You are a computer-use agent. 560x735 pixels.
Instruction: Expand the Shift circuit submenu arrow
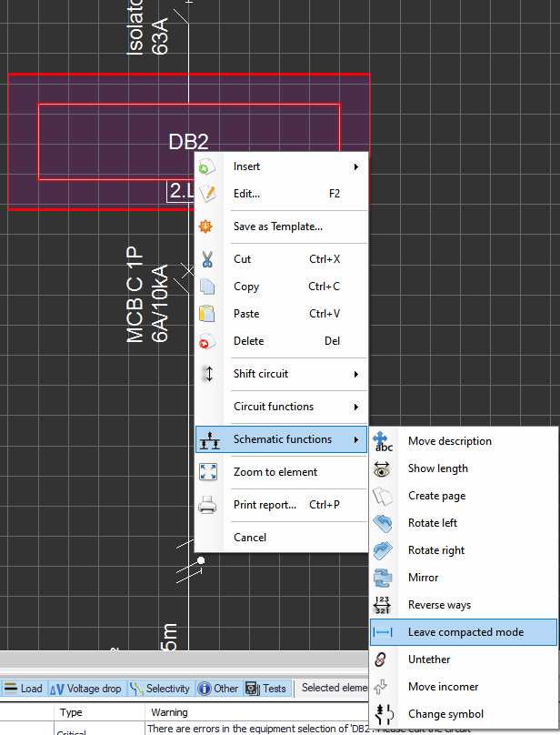356,374
